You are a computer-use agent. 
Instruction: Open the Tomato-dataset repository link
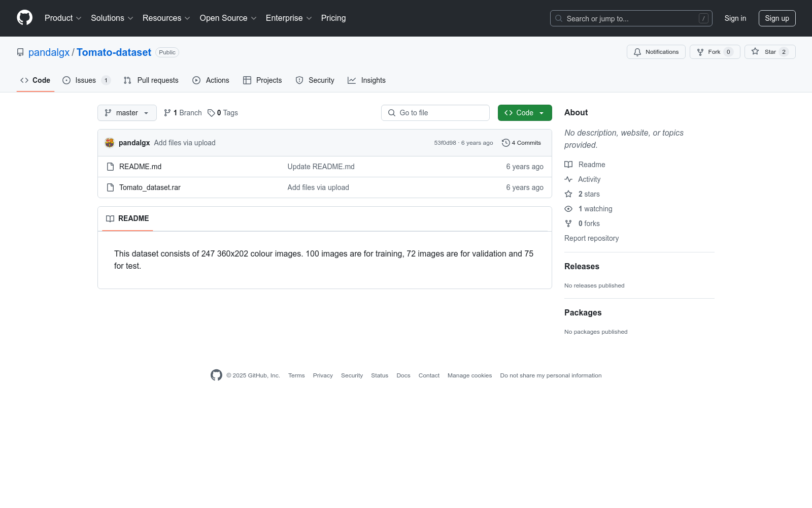click(114, 52)
